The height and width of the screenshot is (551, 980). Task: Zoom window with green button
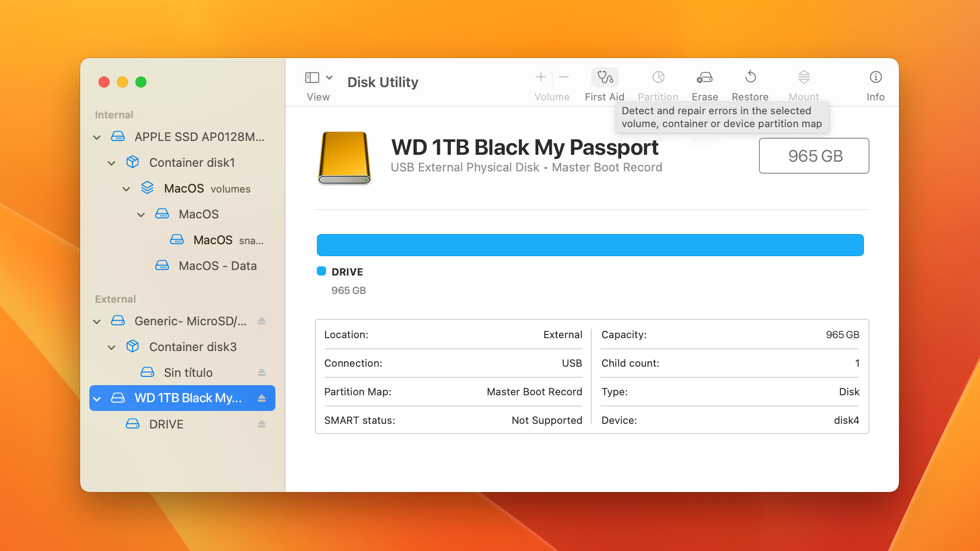[x=141, y=82]
